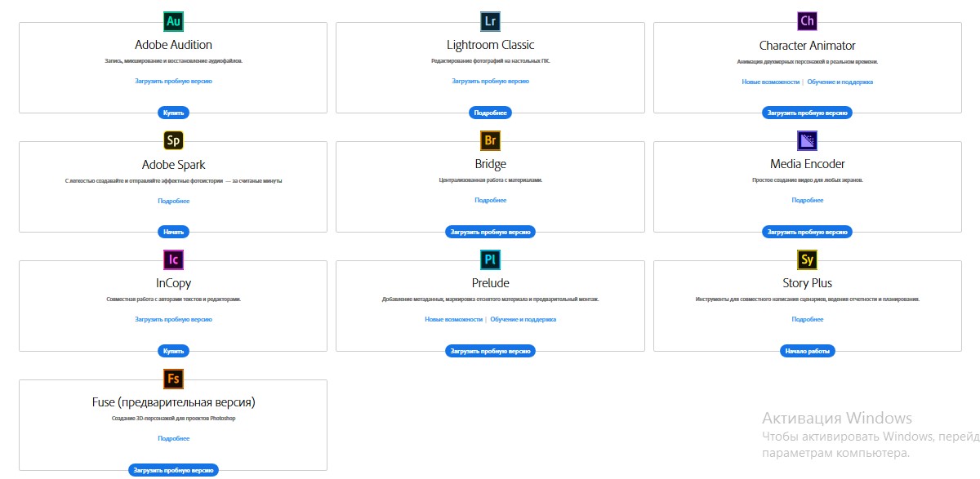Click the Fuse description about 3D-персонажей

[173, 419]
